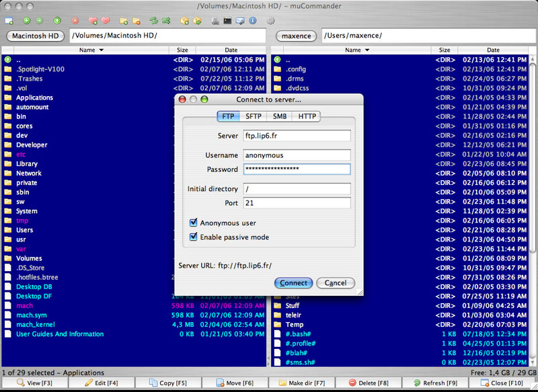
Task: Show file properties with info icon
Action: point(253,21)
